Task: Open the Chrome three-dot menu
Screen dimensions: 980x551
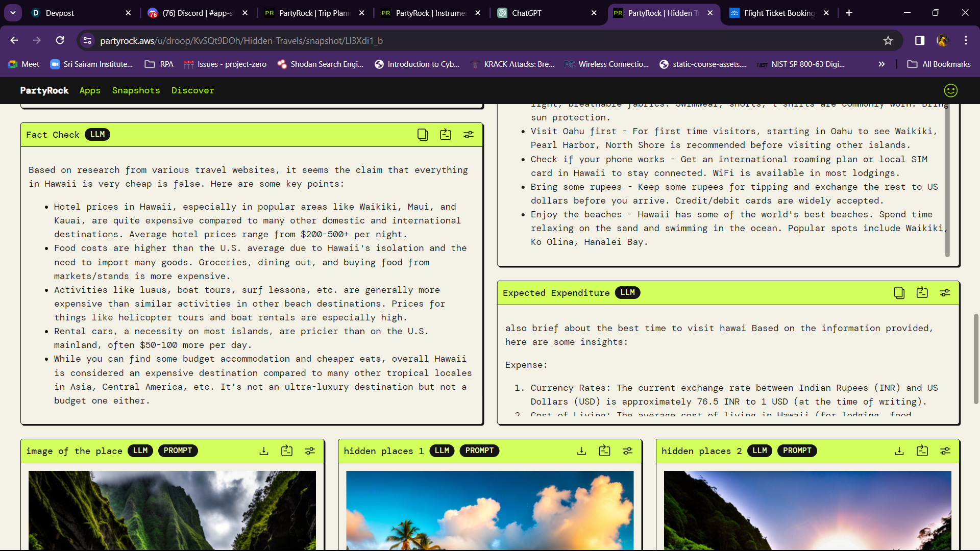Action: 966,40
